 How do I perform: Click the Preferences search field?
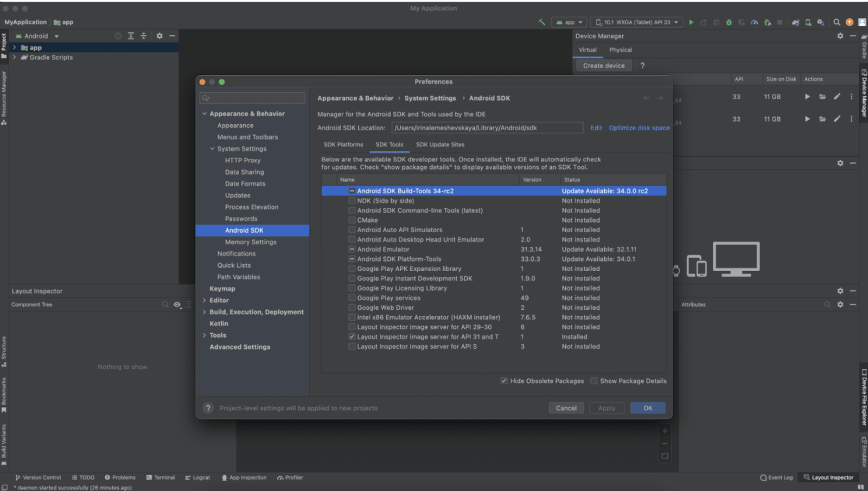click(x=252, y=98)
